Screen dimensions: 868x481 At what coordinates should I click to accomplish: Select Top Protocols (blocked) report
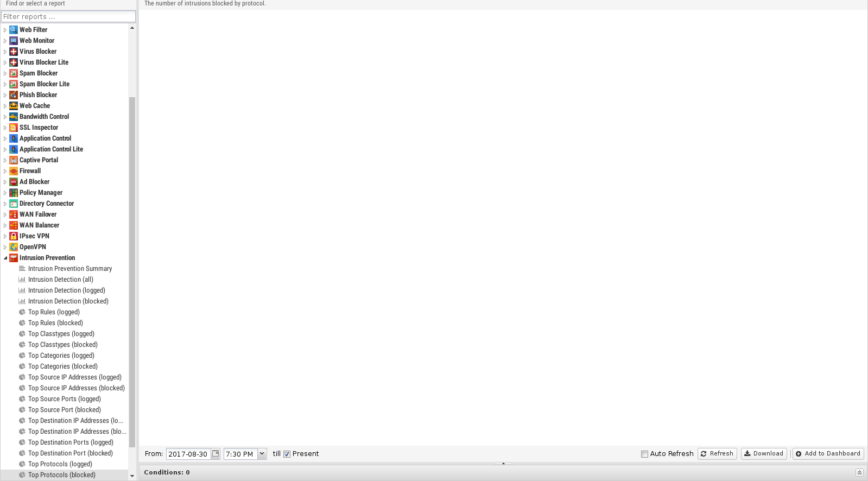point(62,475)
